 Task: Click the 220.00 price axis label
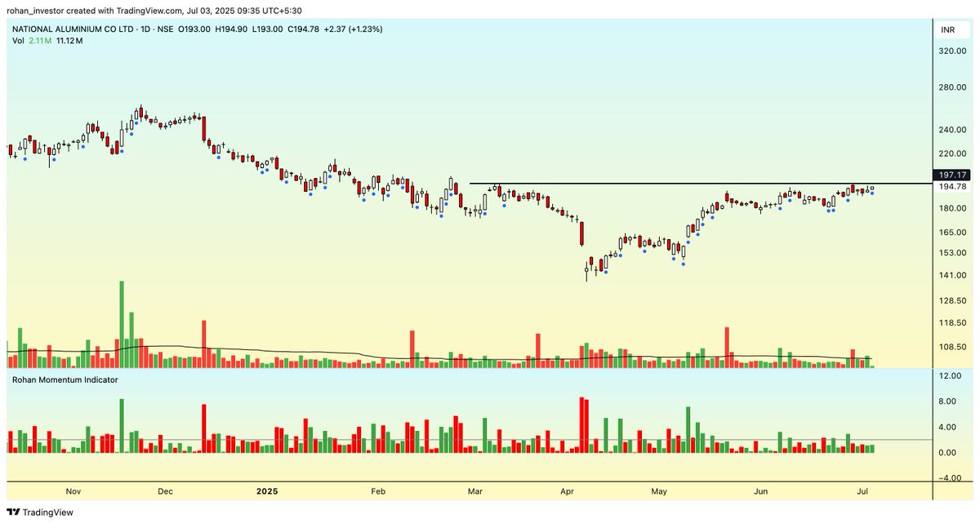click(954, 153)
